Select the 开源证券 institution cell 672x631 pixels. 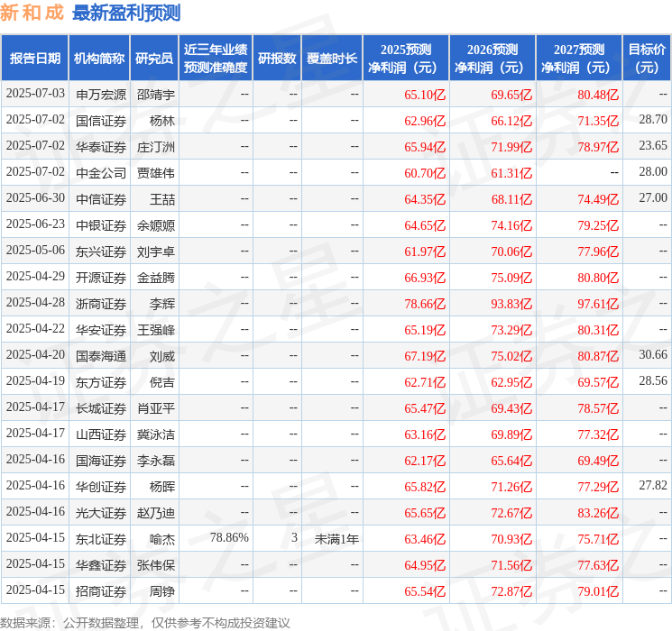click(101, 278)
